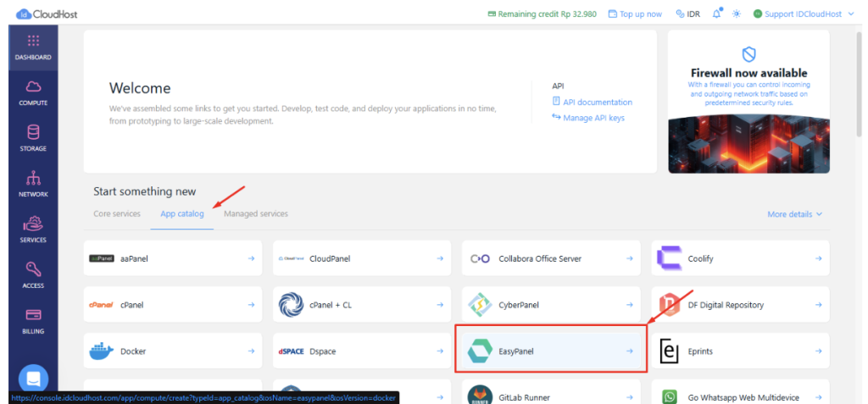The height and width of the screenshot is (404, 868).
Task: Click the Docker whale icon
Action: point(102,351)
